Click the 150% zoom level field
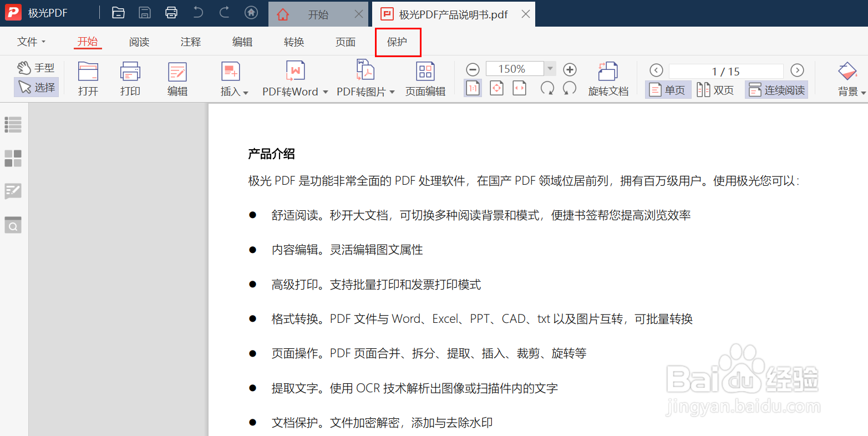 tap(515, 69)
